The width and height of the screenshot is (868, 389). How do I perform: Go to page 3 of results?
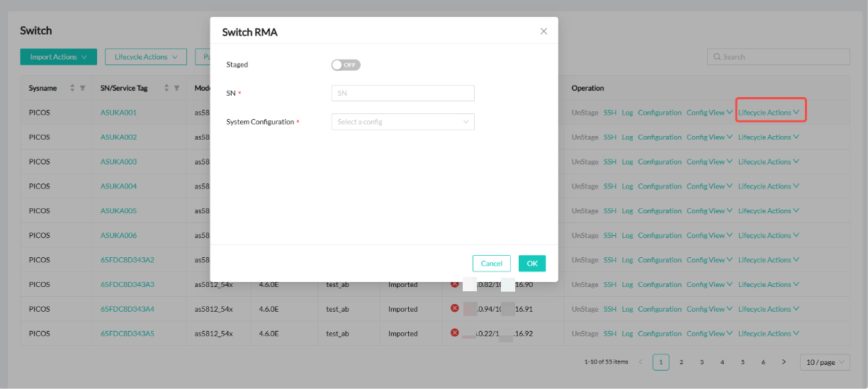point(701,362)
